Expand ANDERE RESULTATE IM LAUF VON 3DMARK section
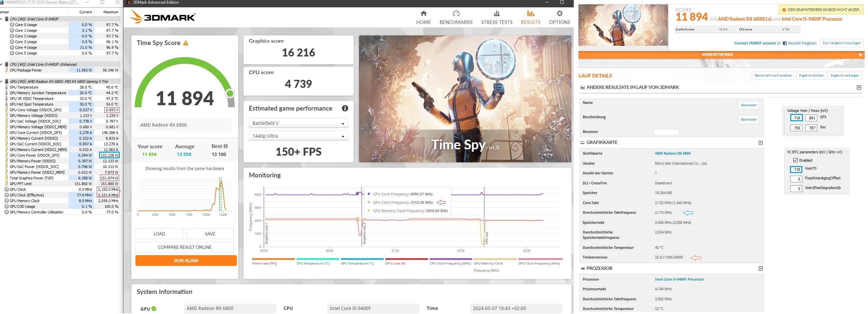 tap(859, 88)
